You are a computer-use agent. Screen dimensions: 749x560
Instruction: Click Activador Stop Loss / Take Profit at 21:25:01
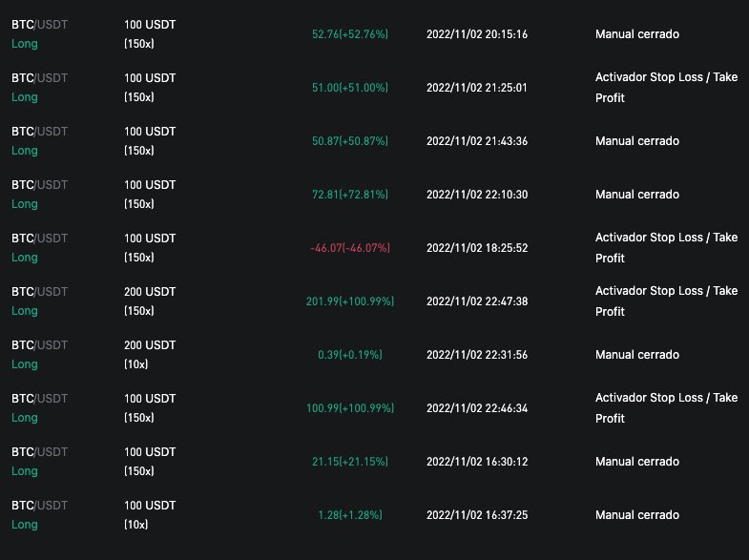tap(666, 88)
